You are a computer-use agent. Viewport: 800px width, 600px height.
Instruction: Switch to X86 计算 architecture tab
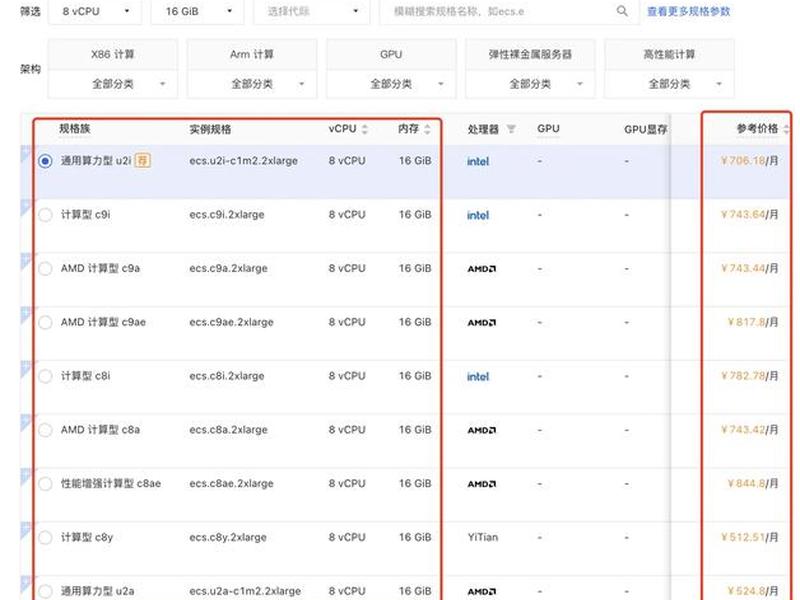point(113,55)
